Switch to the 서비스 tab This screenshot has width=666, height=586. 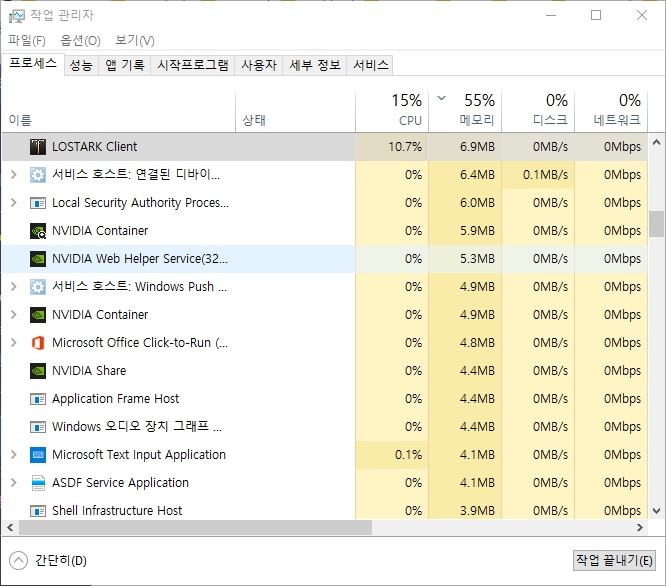(x=370, y=65)
